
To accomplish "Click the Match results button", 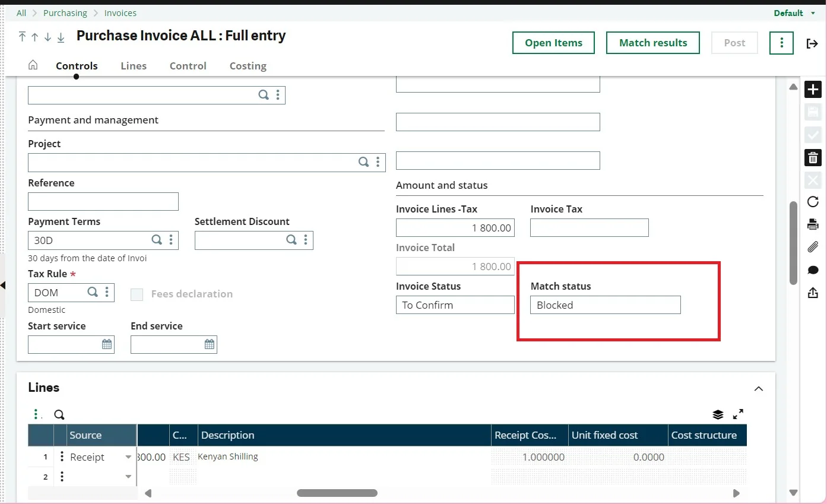I will (652, 43).
